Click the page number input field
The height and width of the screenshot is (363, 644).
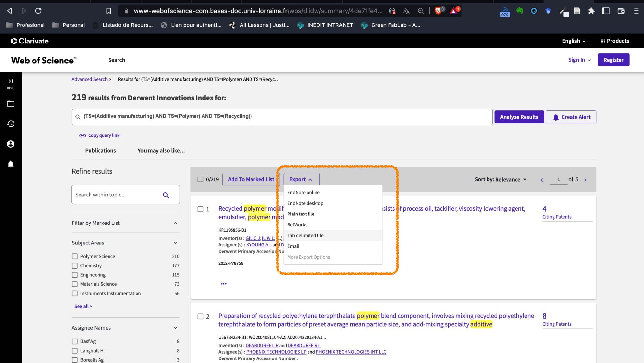click(558, 179)
